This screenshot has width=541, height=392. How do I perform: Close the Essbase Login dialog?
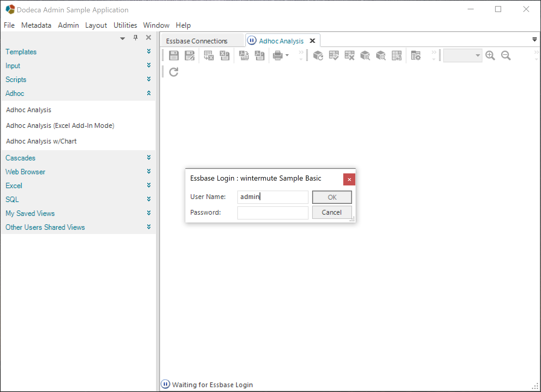tap(349, 179)
